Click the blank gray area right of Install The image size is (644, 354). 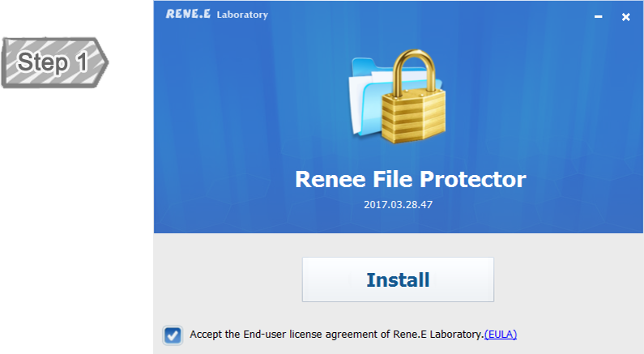(x=567, y=280)
